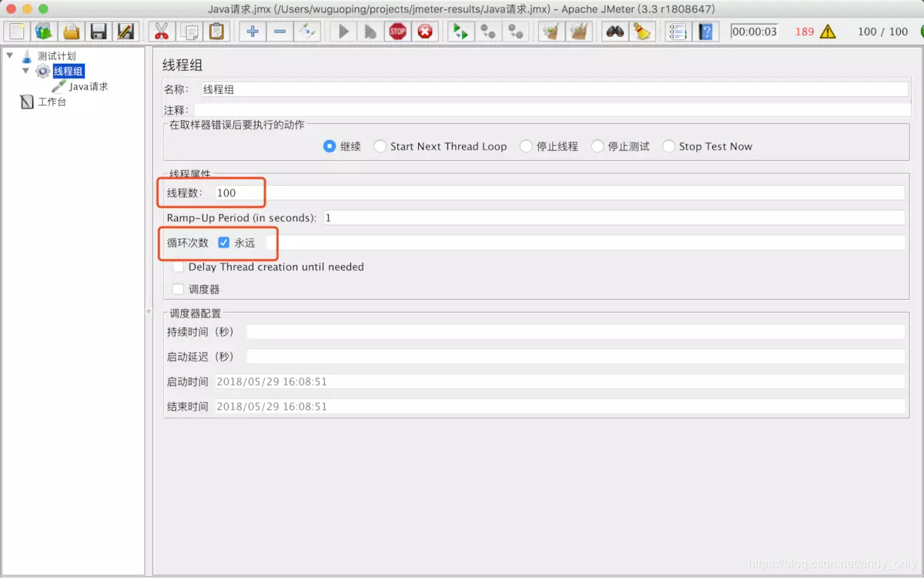Start the test with play icon
The width and height of the screenshot is (924, 578).
coord(343,32)
